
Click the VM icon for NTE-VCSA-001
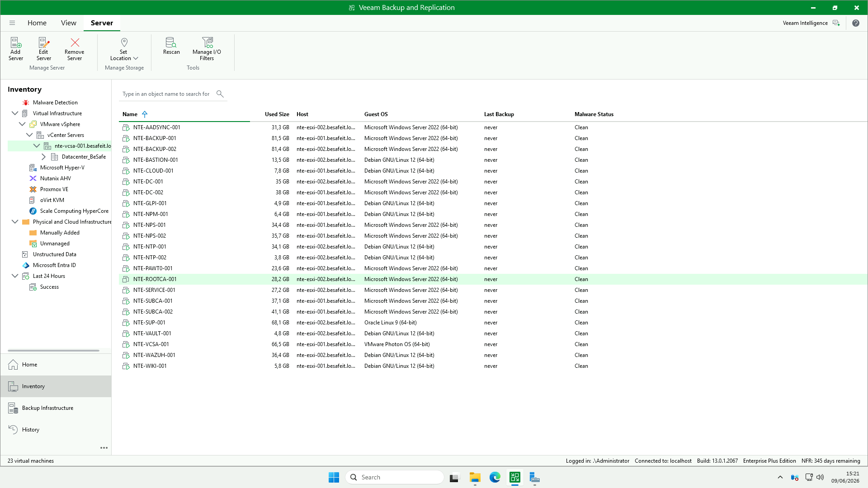point(126,344)
